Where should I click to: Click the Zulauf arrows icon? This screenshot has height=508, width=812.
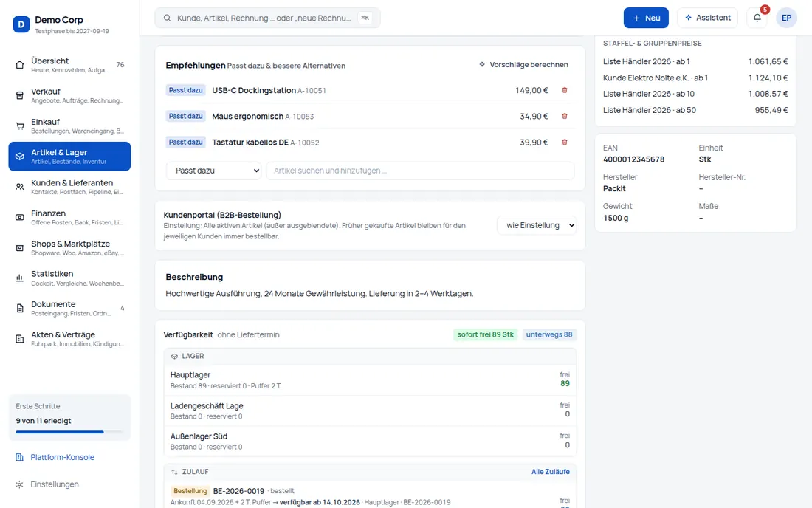(x=174, y=472)
